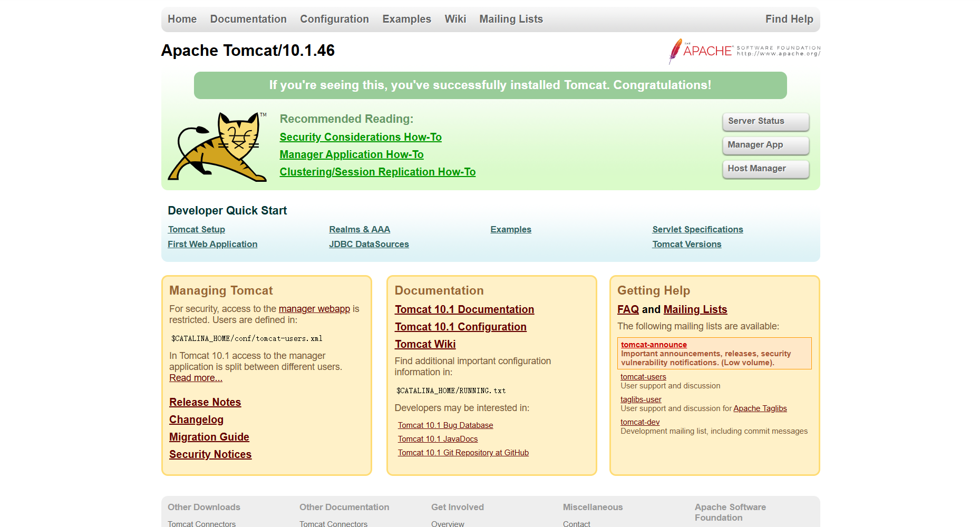This screenshot has width=980, height=527.
Task: Open Clustering/Session Replication How-To link
Action: [377, 172]
